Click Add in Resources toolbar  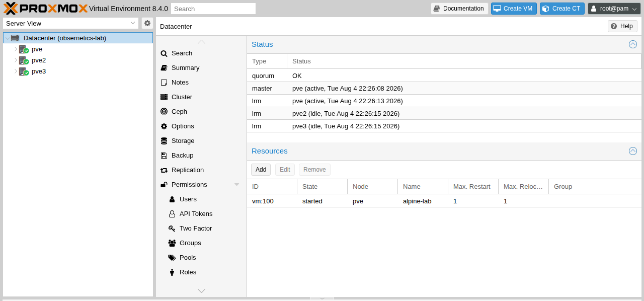(261, 170)
